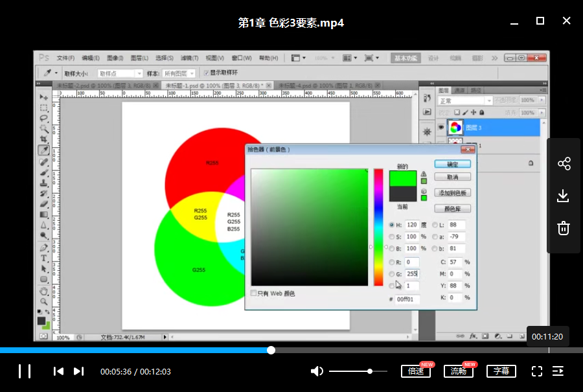Select the Eyedropper tool in the toolbar
Viewport: 583px width, 392px height.
pos(43,149)
